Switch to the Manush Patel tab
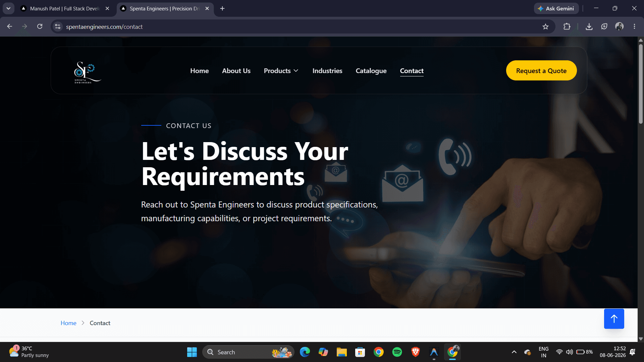The width and height of the screenshot is (644, 362). pos(65,9)
